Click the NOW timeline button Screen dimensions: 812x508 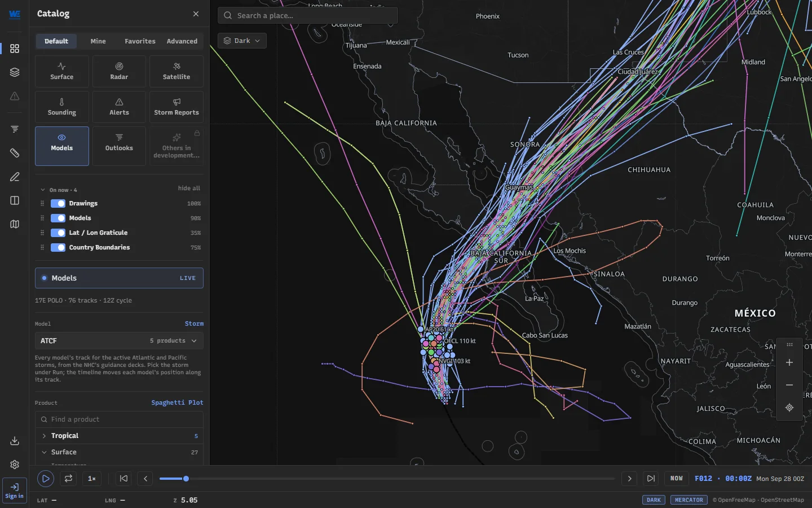tap(677, 479)
